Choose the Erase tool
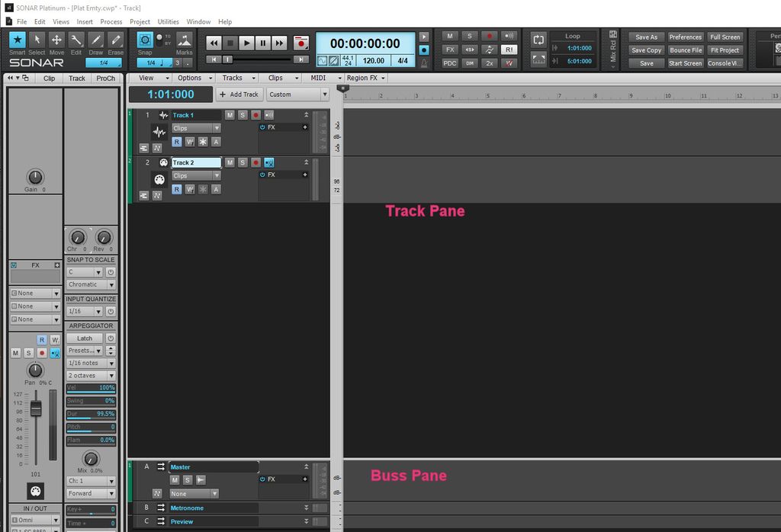Image resolution: width=781 pixels, height=532 pixels. (x=116, y=40)
